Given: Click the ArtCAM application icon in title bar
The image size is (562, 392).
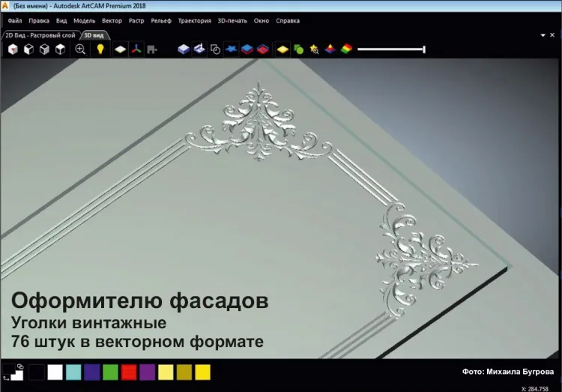Looking at the screenshot, I should [4, 6].
